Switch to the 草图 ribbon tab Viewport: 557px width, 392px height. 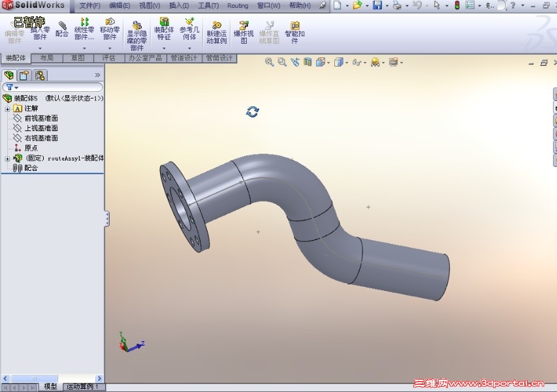point(78,58)
